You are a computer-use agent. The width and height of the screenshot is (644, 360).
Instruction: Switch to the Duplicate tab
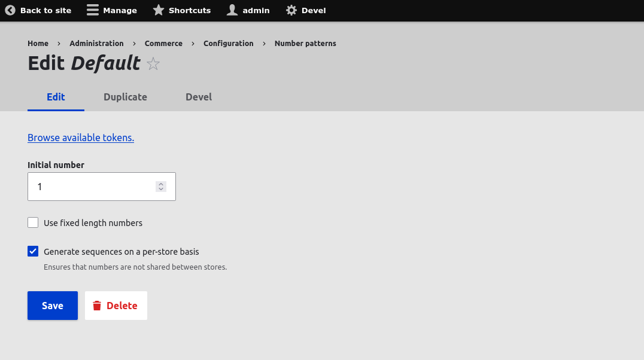[x=125, y=97]
